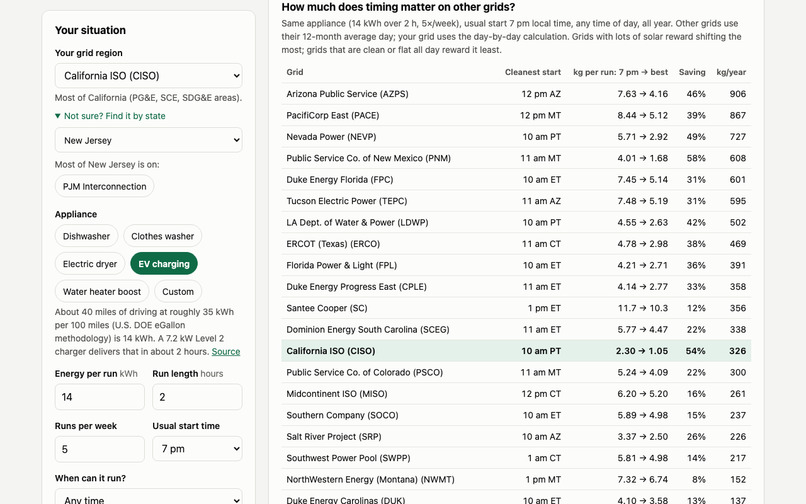Click NorthWestern Energy (Montana) (NWMT) row
806x504 pixels.
pos(516,480)
